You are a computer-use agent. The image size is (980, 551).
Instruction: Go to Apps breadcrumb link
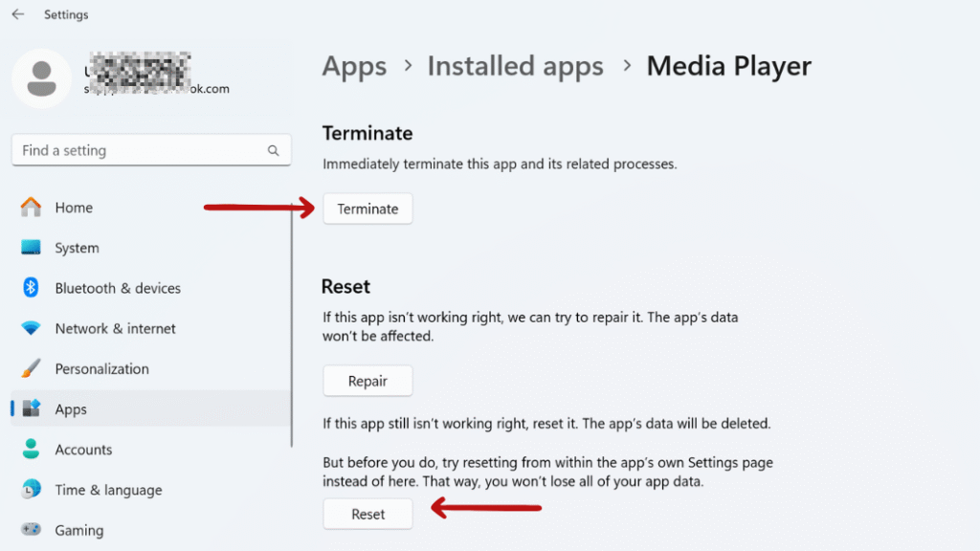(354, 66)
